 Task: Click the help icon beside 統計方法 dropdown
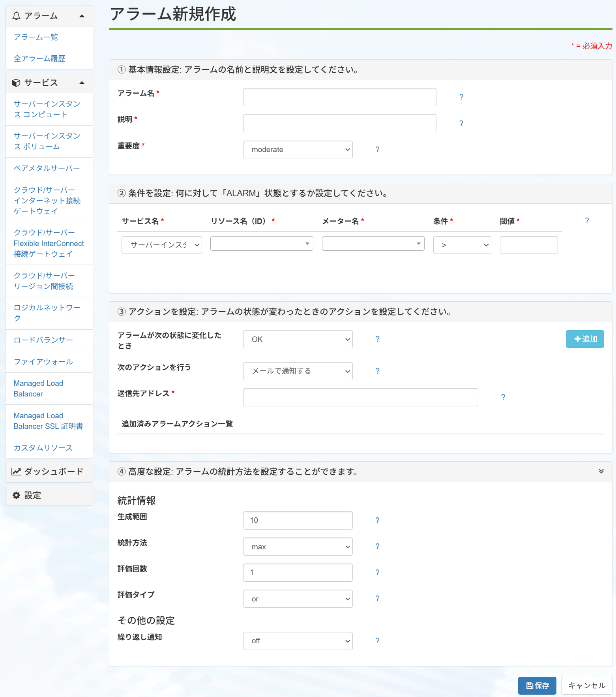pyautogui.click(x=377, y=547)
